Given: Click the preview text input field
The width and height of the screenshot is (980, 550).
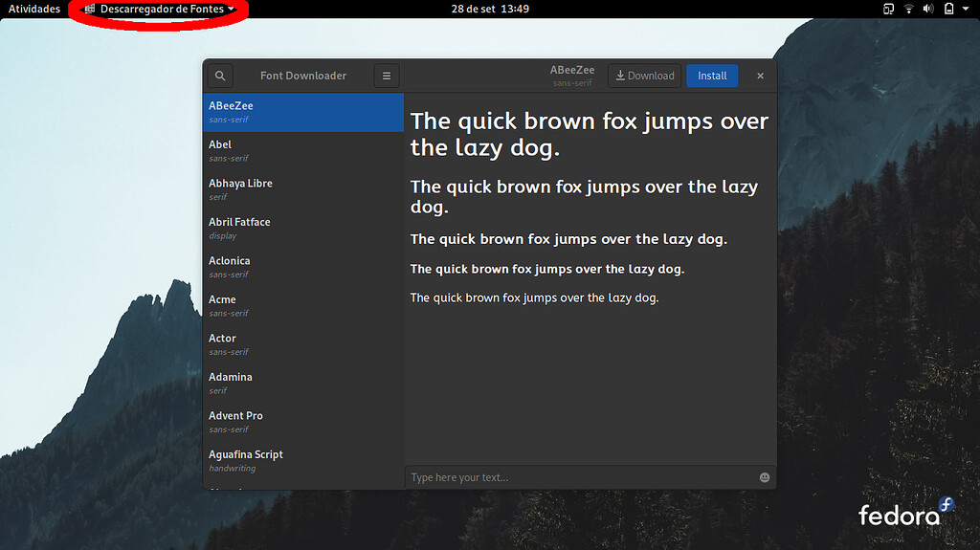Looking at the screenshot, I should coord(579,477).
